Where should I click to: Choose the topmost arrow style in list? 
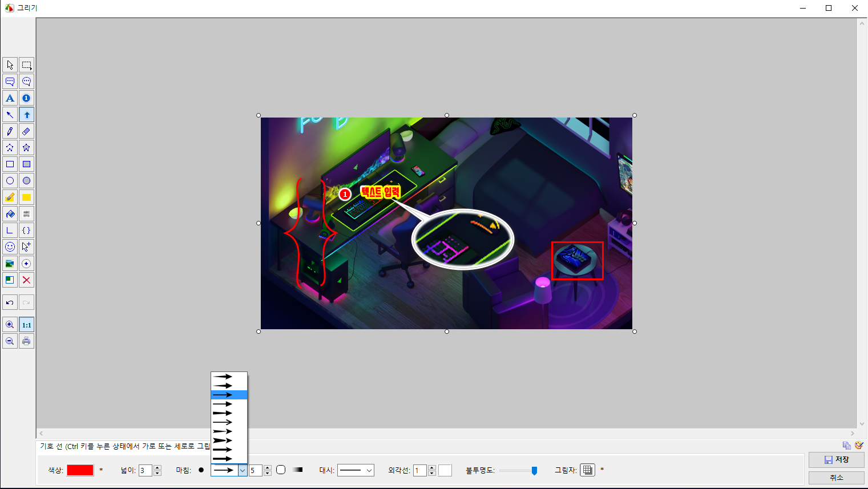click(x=229, y=377)
